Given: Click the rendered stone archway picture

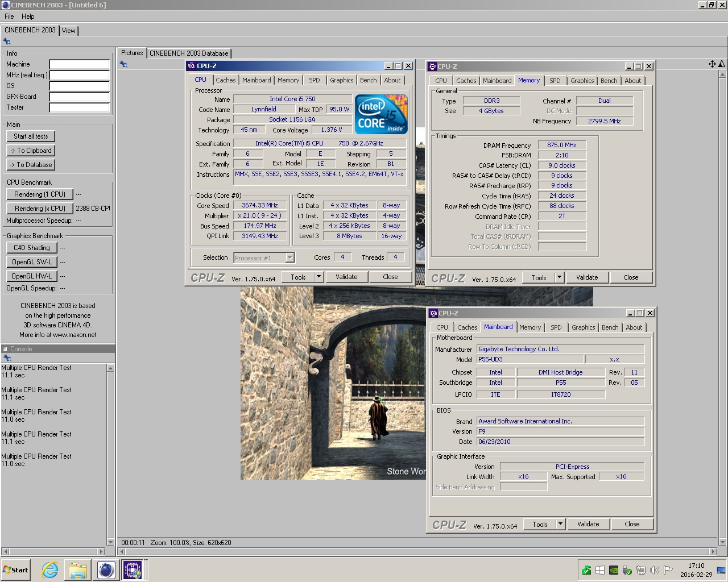Looking at the screenshot, I should (x=333, y=383).
